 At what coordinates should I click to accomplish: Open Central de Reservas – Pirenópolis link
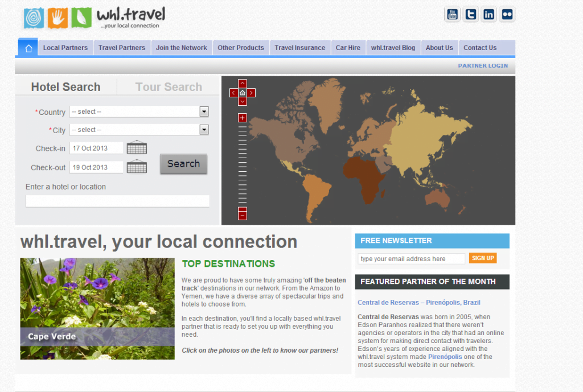(x=419, y=303)
